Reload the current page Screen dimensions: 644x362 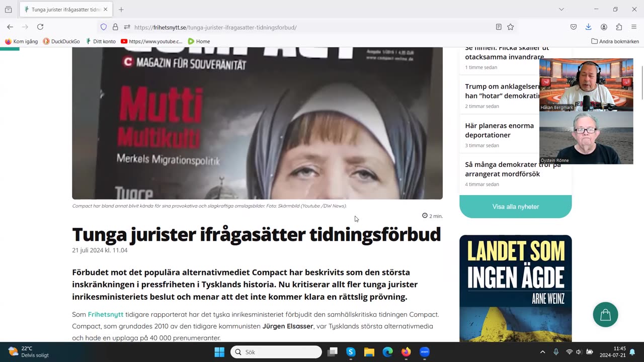[x=40, y=27]
